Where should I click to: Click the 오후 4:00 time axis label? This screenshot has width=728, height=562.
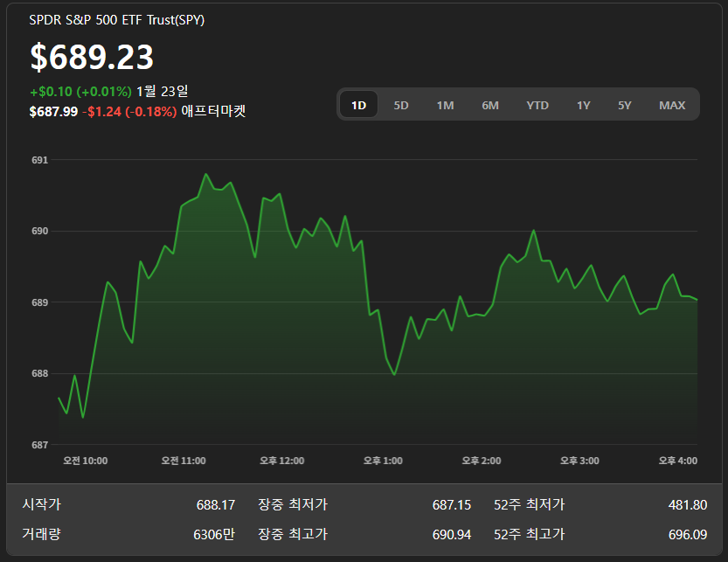coord(678,461)
